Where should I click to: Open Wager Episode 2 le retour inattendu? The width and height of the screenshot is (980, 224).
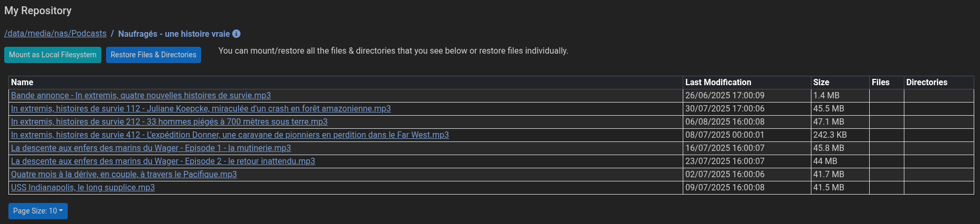(x=163, y=161)
